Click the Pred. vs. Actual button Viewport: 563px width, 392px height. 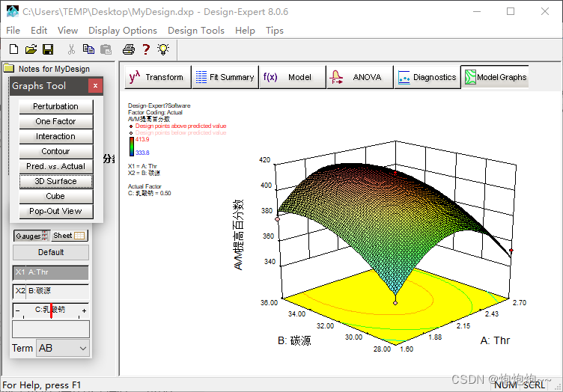55,166
